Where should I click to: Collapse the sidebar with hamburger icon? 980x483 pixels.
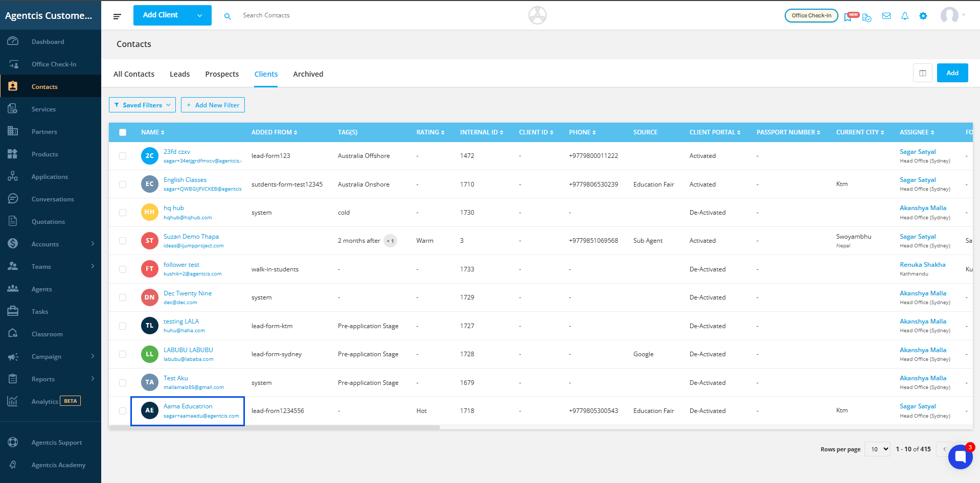tap(117, 16)
